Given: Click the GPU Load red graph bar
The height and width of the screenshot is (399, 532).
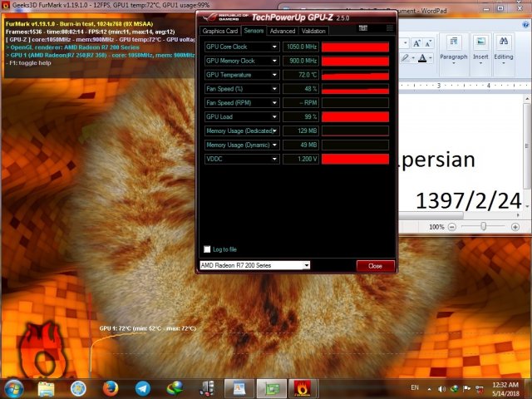Looking at the screenshot, I should tap(355, 116).
